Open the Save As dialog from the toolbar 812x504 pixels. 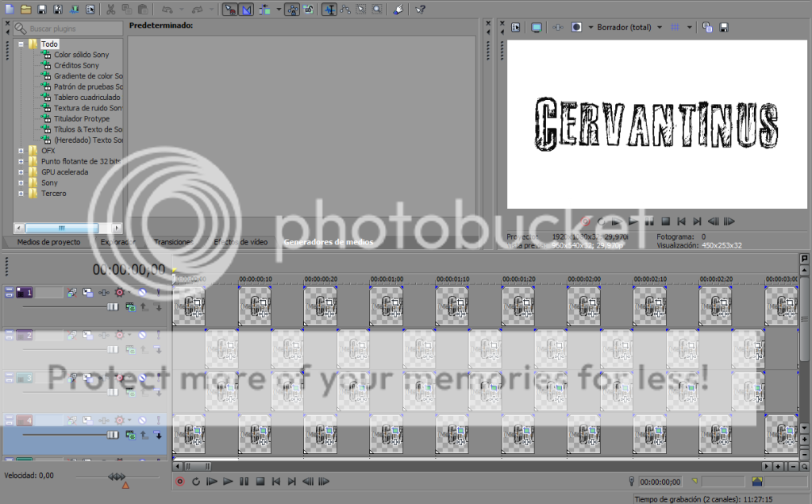point(58,10)
